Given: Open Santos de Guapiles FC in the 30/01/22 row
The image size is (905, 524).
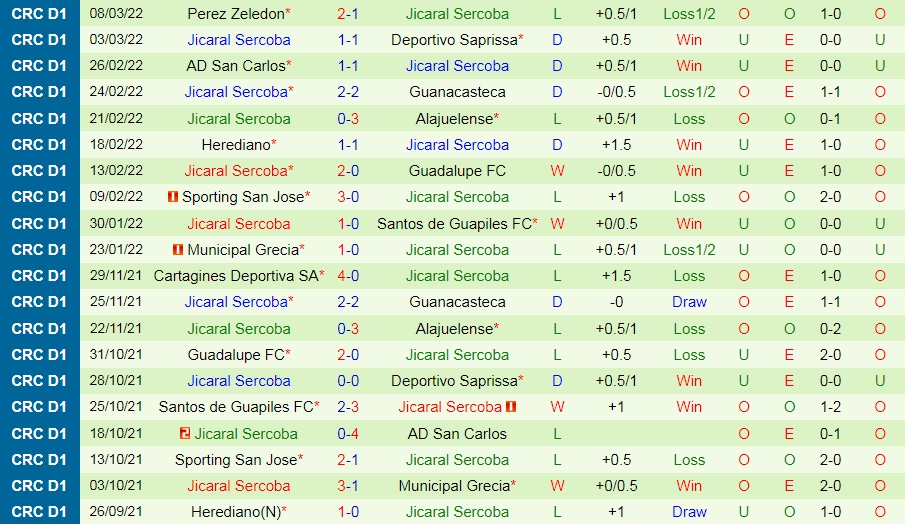Looking at the screenshot, I should [x=455, y=224].
